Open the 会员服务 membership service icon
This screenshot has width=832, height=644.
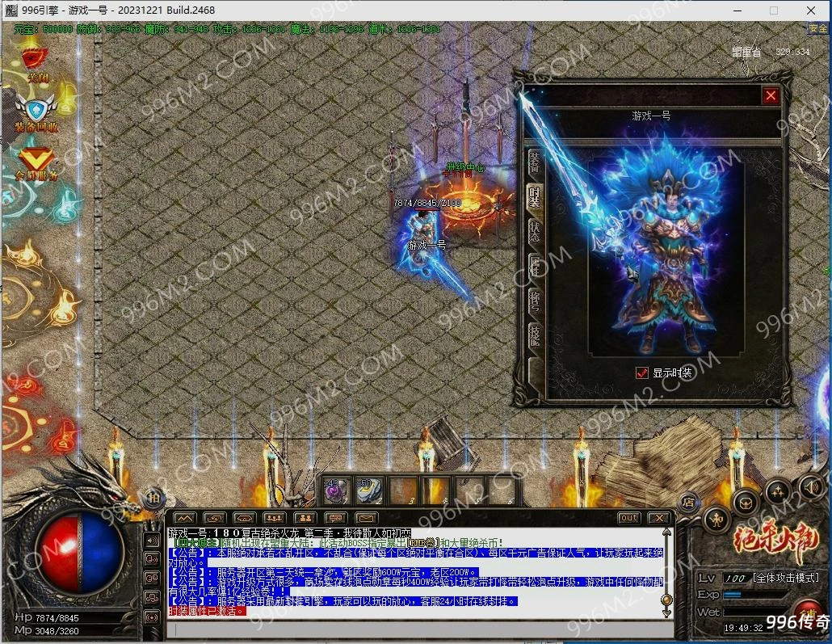(x=36, y=163)
